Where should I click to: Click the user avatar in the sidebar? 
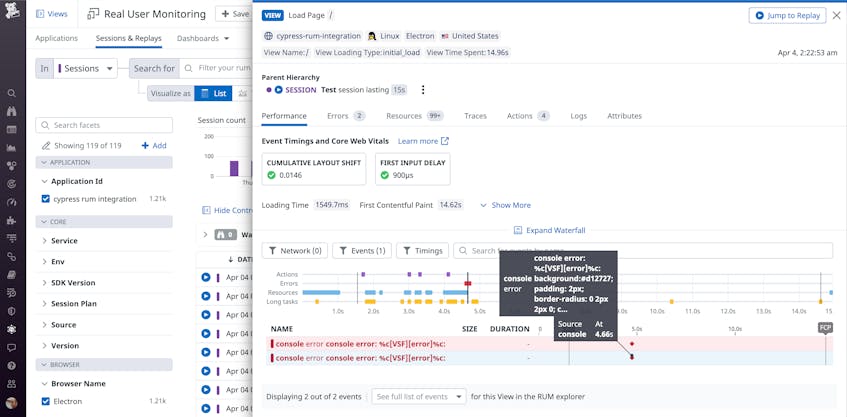12,403
